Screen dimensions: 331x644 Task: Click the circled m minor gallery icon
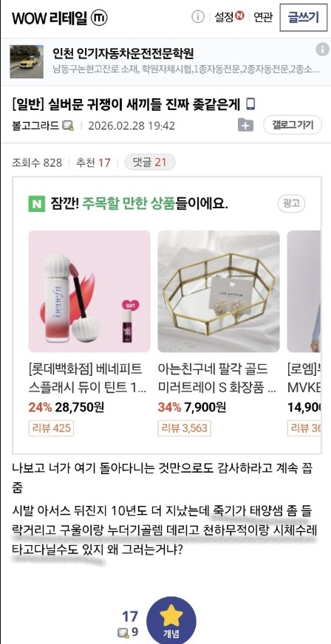(99, 18)
